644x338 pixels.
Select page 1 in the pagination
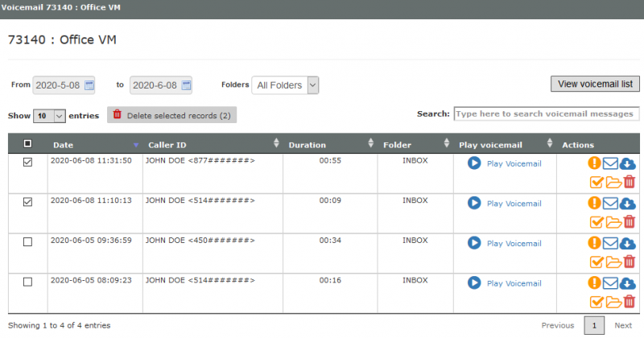(594, 325)
